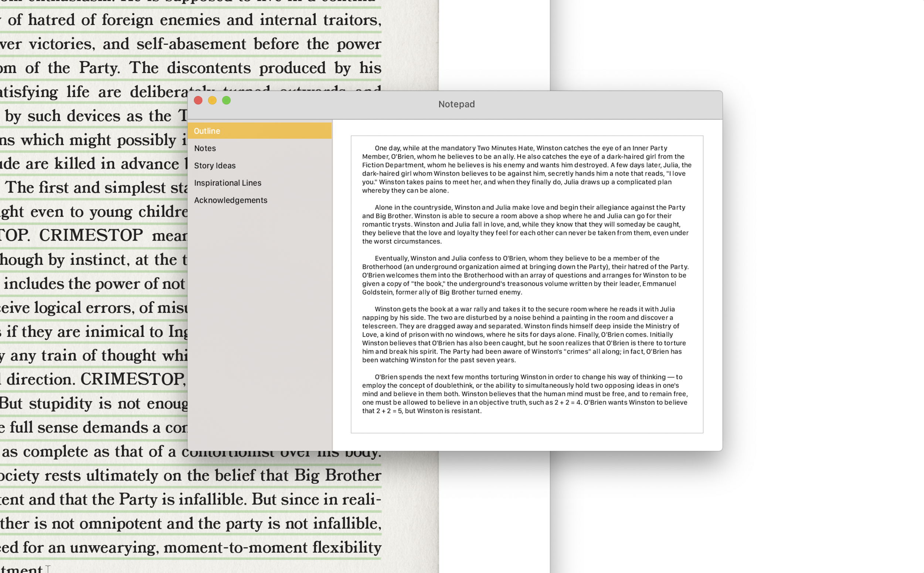
Task: Click blank area below last paragraph in editor
Action: [527, 424]
